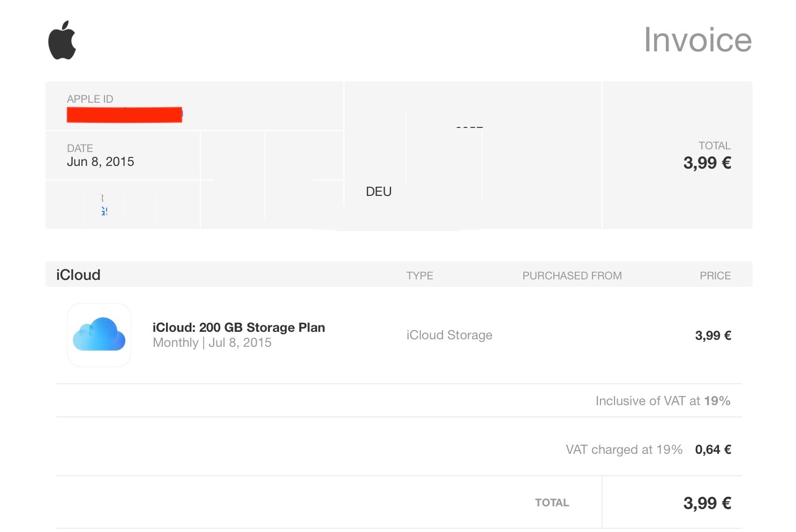The image size is (796, 532).
Task: Open the iCloud: 200 GB Storage Plan title
Action: click(x=239, y=327)
